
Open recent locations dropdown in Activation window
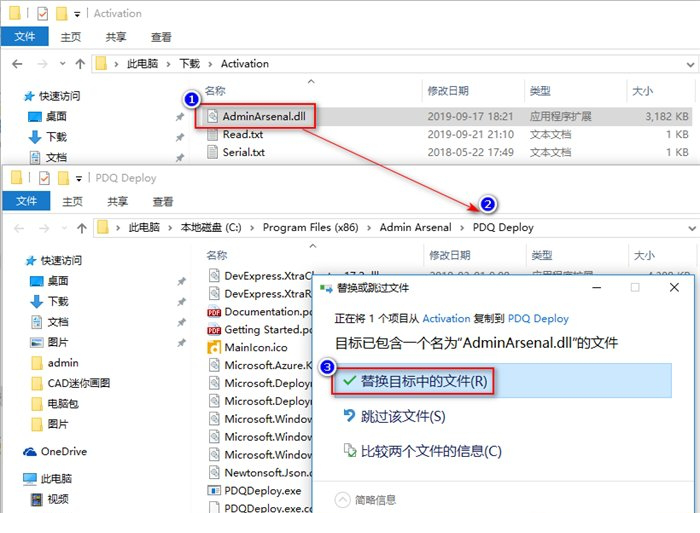click(x=62, y=64)
